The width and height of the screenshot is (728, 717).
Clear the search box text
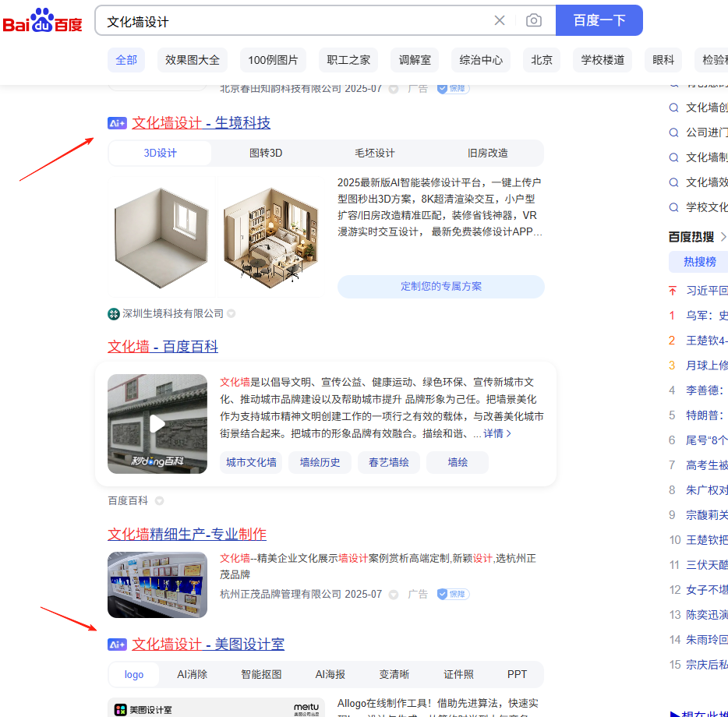coord(500,20)
